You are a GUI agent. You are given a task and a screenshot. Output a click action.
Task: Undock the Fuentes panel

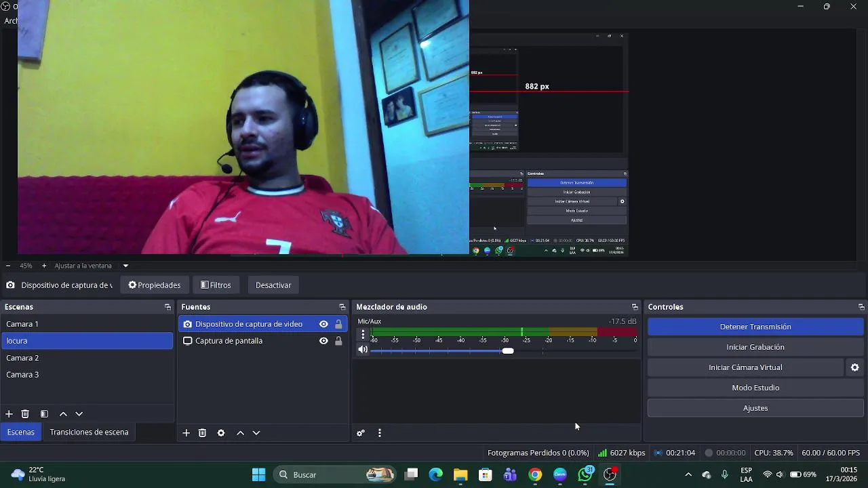coord(342,307)
